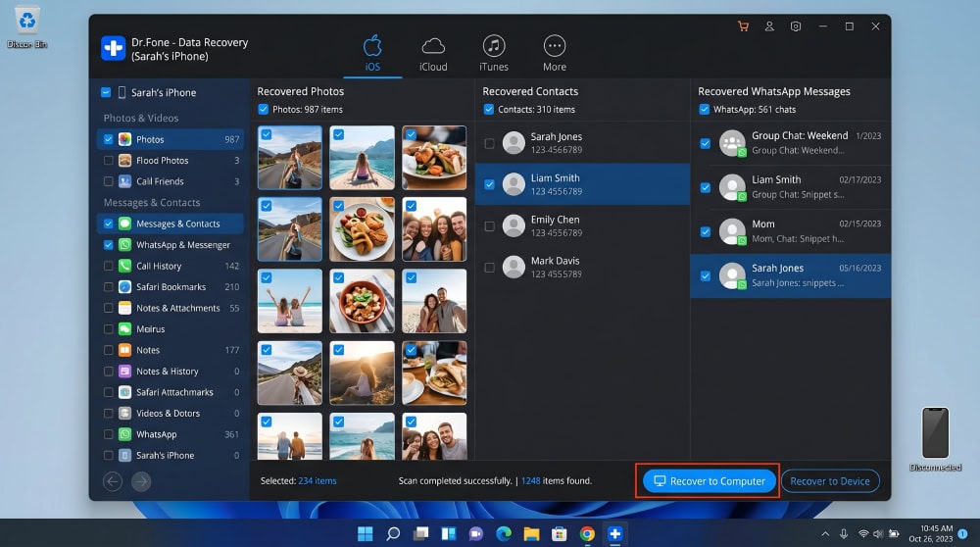Click the Call History phone icon

click(x=125, y=266)
